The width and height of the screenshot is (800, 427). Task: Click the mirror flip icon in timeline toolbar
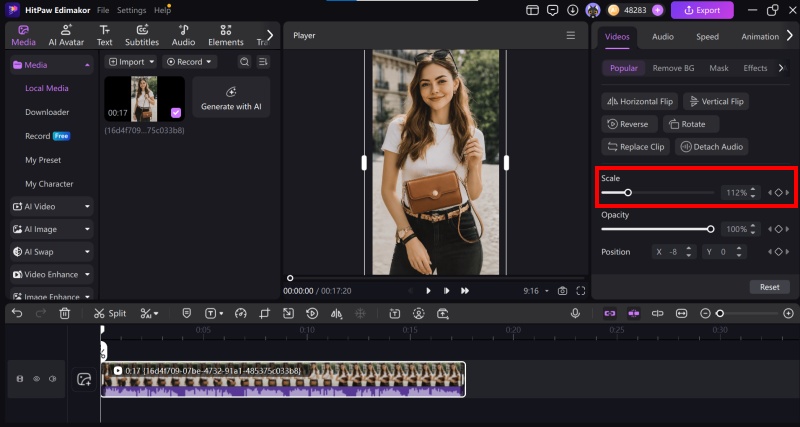pyautogui.click(x=336, y=313)
